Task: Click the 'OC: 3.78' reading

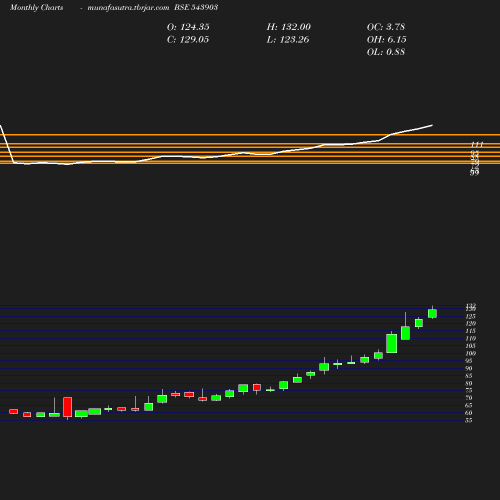Action: click(x=386, y=27)
